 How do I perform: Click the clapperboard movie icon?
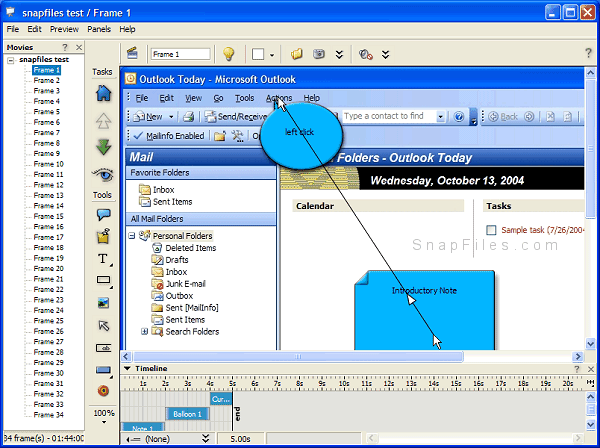point(132,54)
